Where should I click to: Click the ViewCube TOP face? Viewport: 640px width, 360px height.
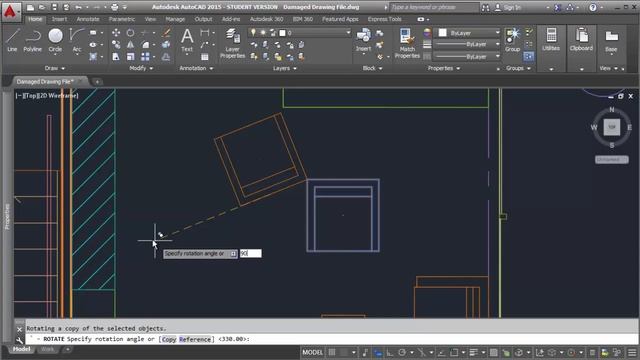tap(611, 127)
